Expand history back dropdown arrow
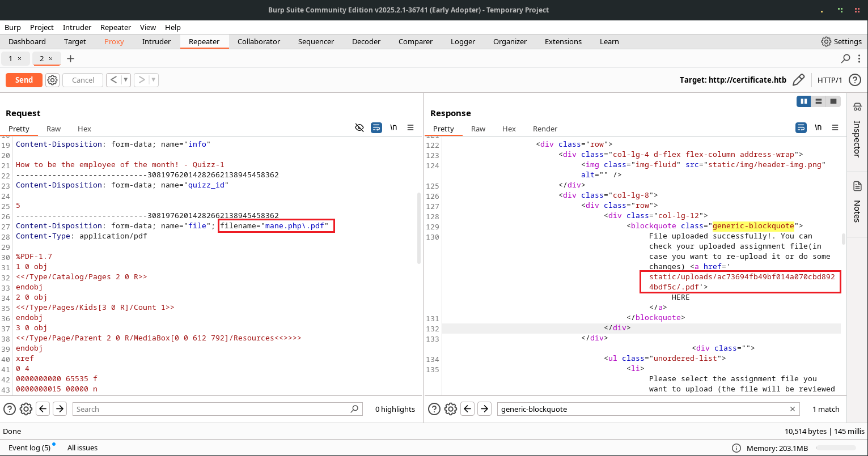The width and height of the screenshot is (868, 456). 126,80
